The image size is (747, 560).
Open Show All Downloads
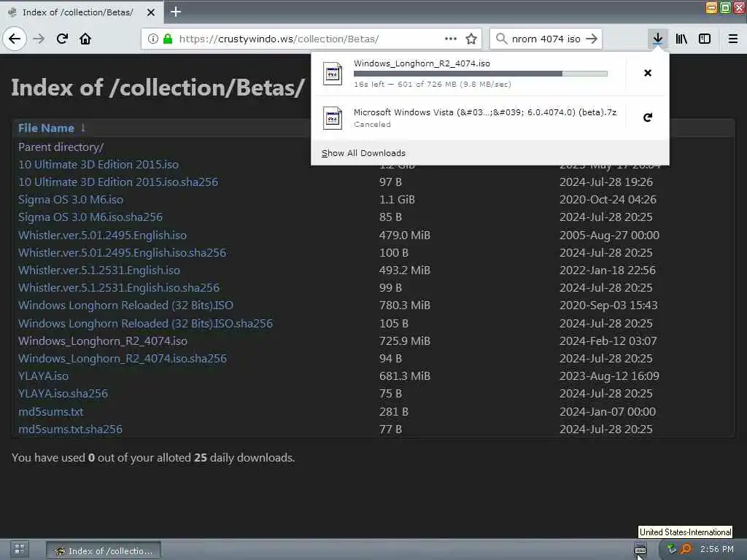(363, 153)
